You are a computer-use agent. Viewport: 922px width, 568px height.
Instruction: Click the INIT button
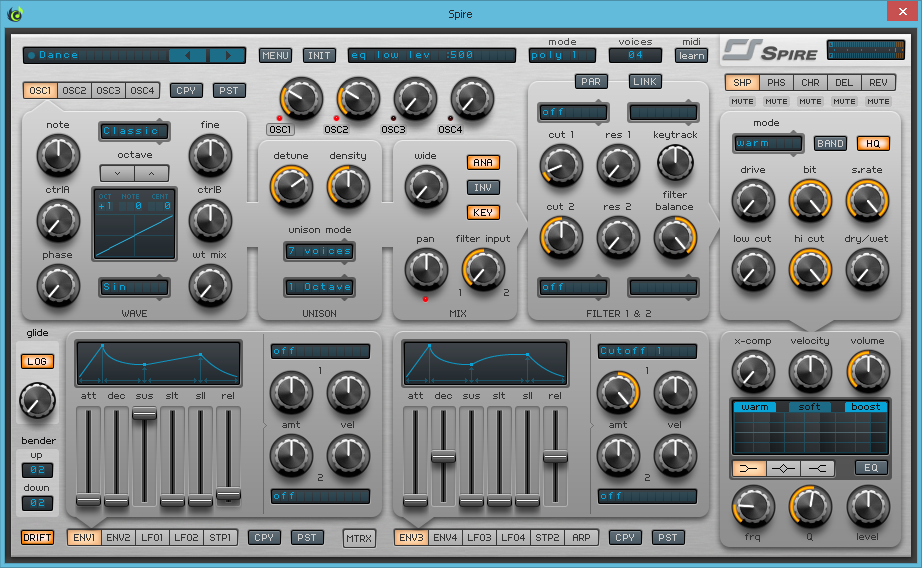click(x=319, y=56)
